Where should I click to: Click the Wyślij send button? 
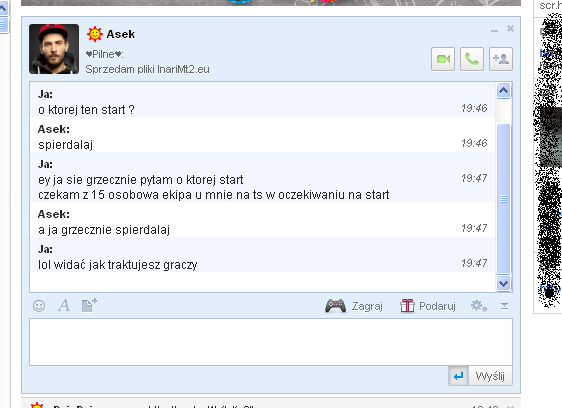coord(490,376)
